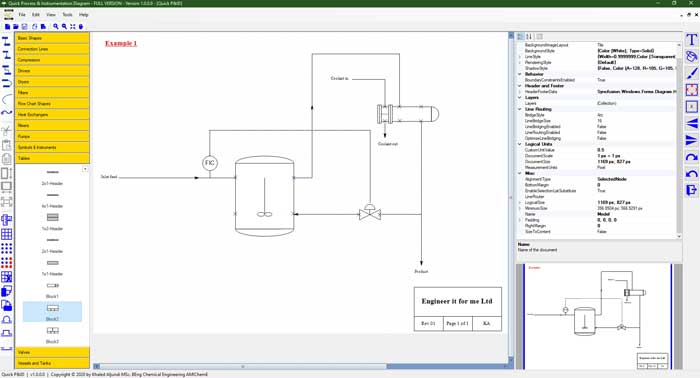Open the Symbols & Instruments palette category
The height and width of the screenshot is (378, 700).
point(52,147)
